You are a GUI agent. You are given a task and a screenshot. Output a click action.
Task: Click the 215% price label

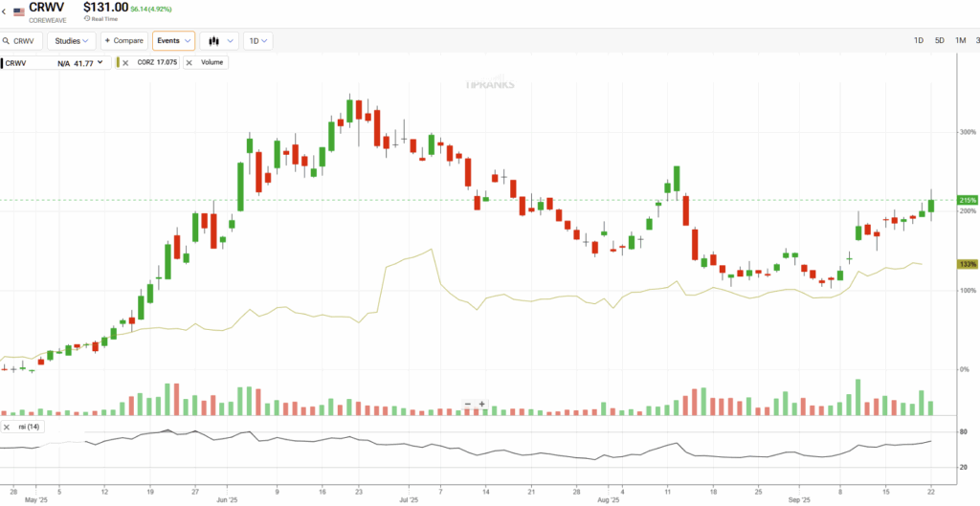pyautogui.click(x=968, y=200)
